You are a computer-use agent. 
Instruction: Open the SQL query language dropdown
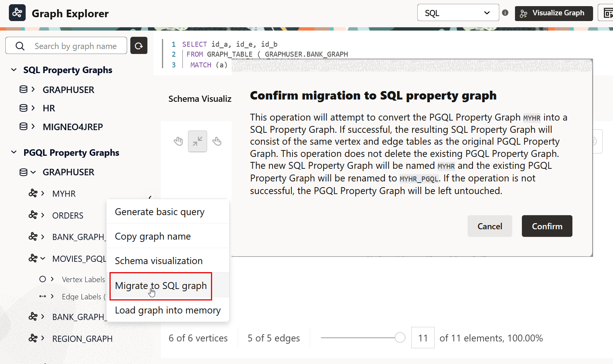coord(458,13)
